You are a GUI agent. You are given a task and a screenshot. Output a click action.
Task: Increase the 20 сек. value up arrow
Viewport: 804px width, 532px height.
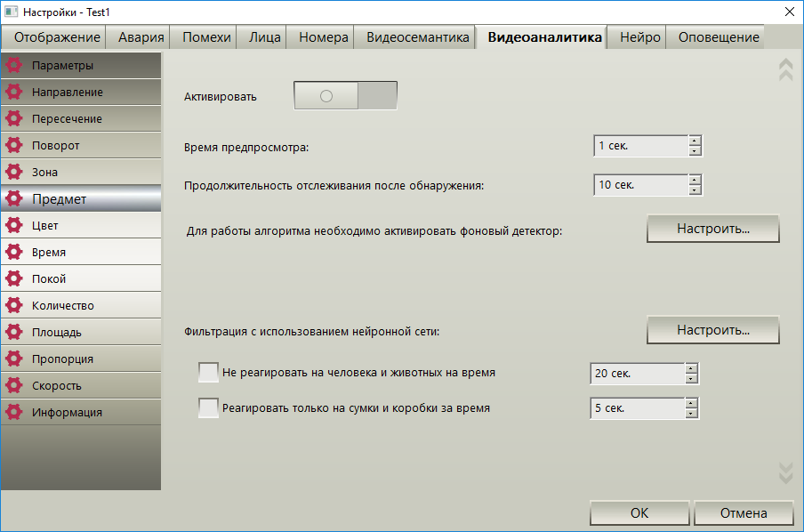pos(691,368)
